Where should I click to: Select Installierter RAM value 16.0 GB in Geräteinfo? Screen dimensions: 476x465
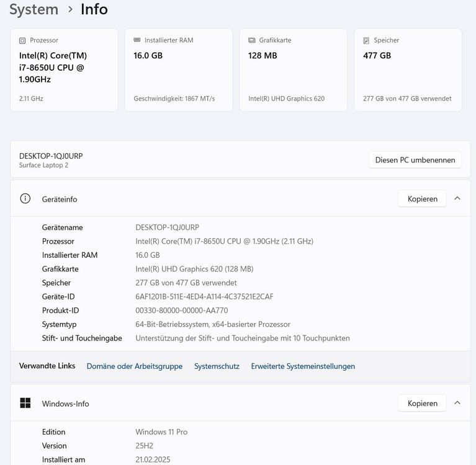coord(148,255)
